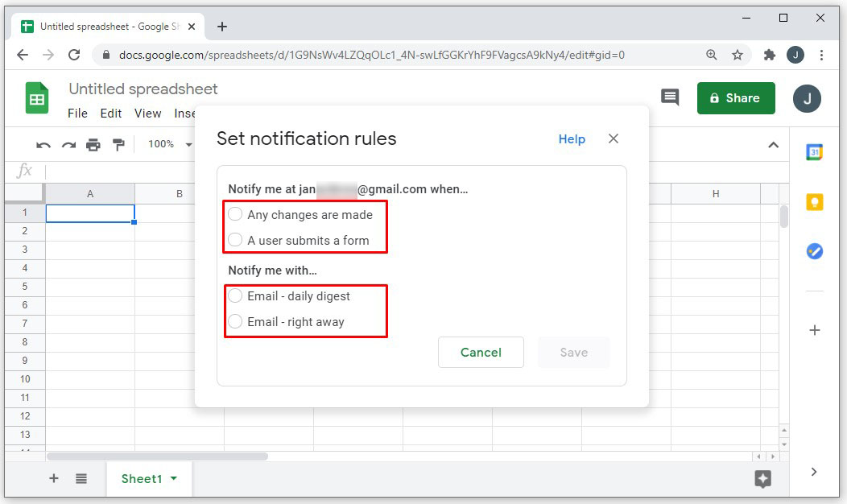
Task: Click the redo arrow icon
Action: (x=68, y=145)
